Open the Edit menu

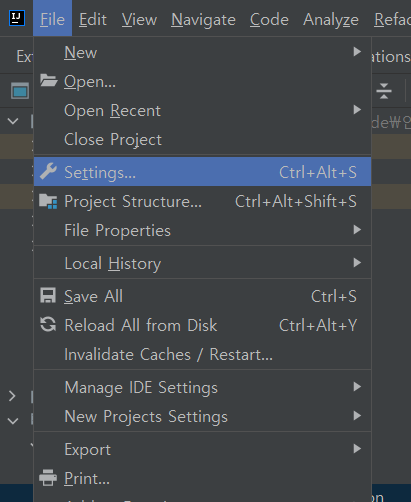point(93,19)
